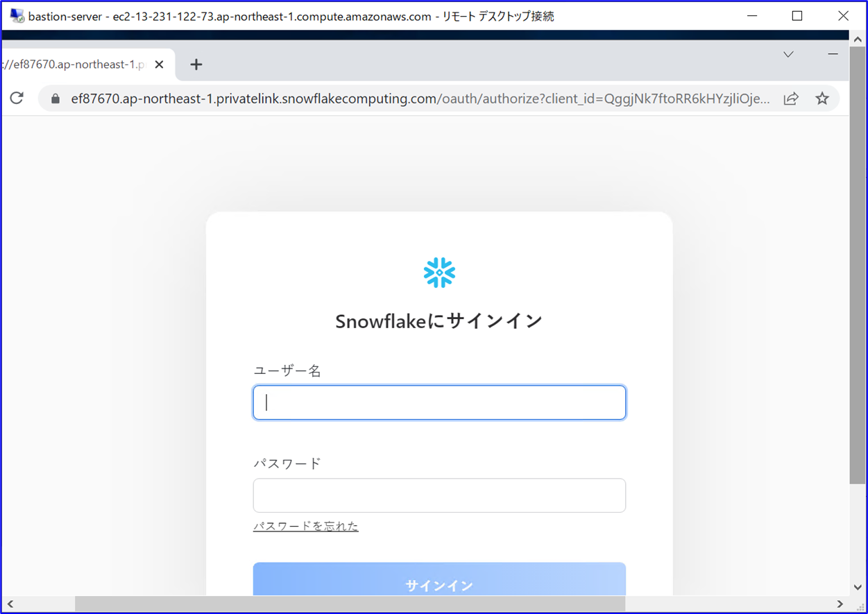The image size is (868, 614).
Task: Click the パスワード password input field
Action: click(439, 495)
